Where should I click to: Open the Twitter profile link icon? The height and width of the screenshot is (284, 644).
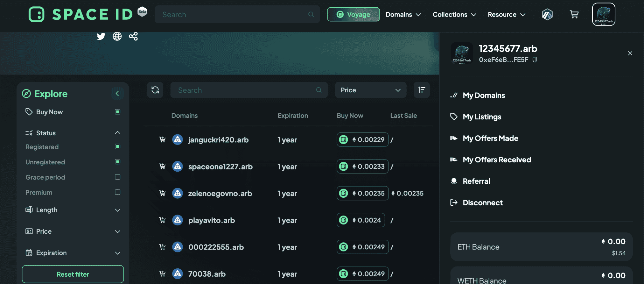[x=101, y=36]
